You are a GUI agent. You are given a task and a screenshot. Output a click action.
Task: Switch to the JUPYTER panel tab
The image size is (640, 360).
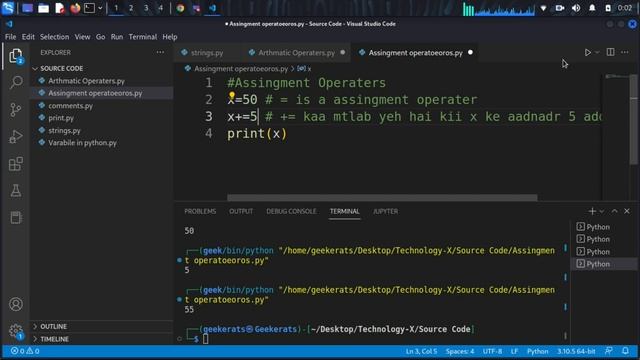(385, 211)
